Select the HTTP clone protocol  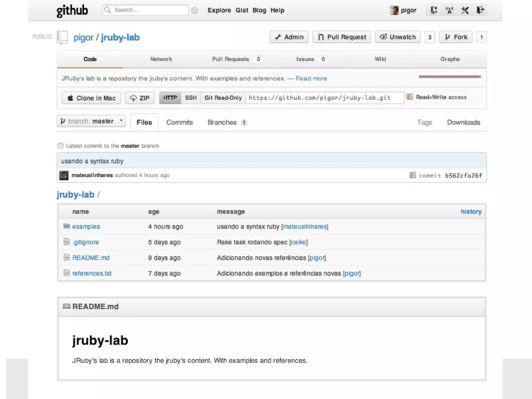(170, 98)
